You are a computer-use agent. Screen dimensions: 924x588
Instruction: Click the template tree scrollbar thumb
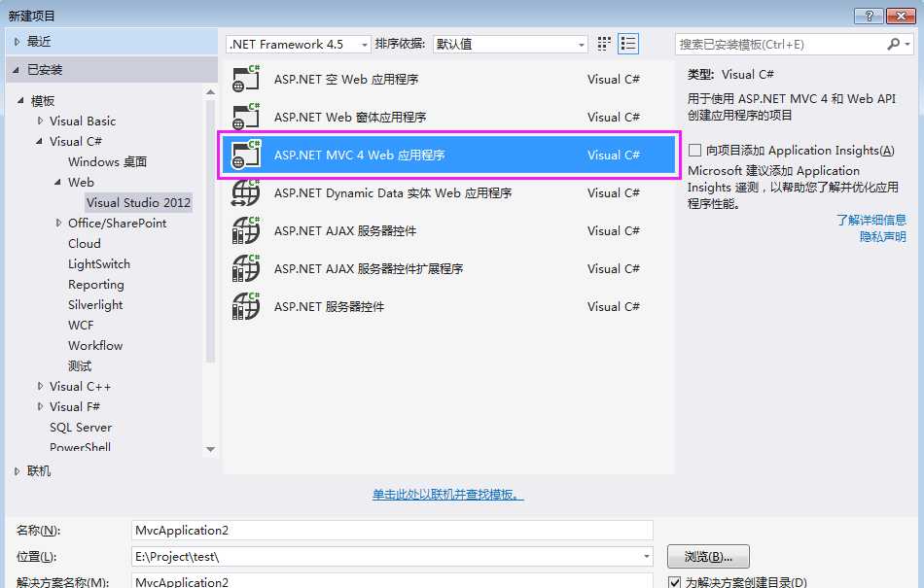coord(210,230)
